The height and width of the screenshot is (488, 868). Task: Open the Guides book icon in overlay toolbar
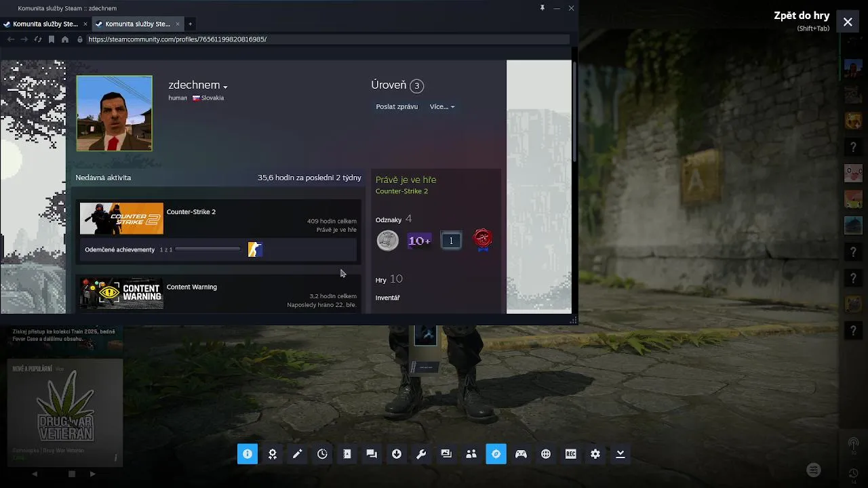coord(347,454)
